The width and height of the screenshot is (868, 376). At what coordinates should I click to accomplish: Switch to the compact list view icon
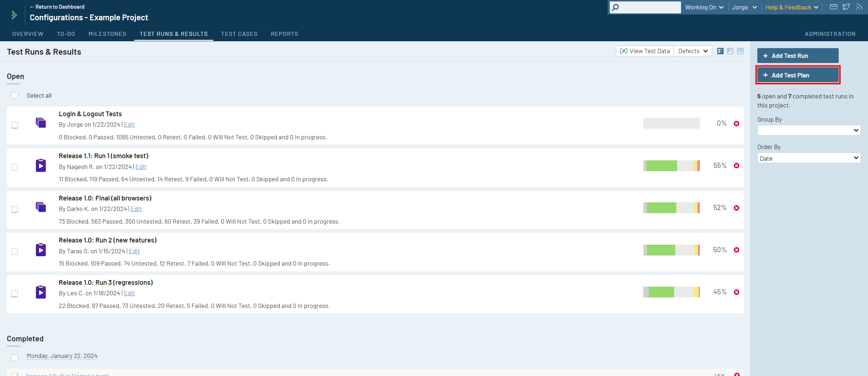[740, 51]
